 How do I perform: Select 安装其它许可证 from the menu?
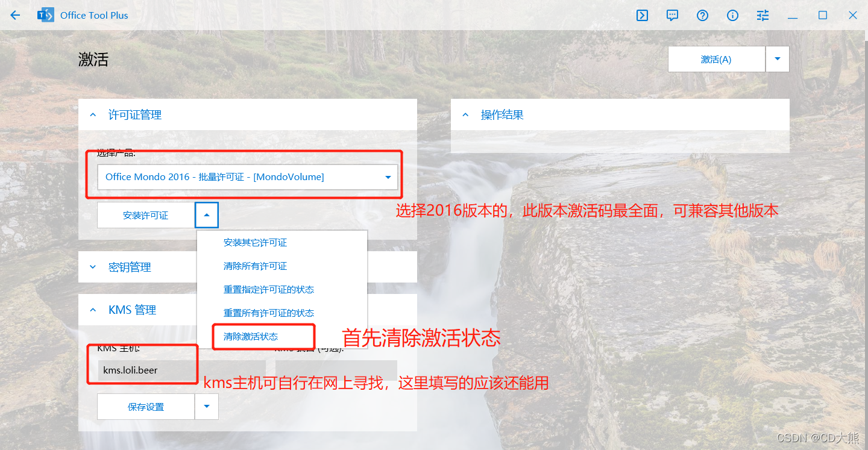click(282, 242)
